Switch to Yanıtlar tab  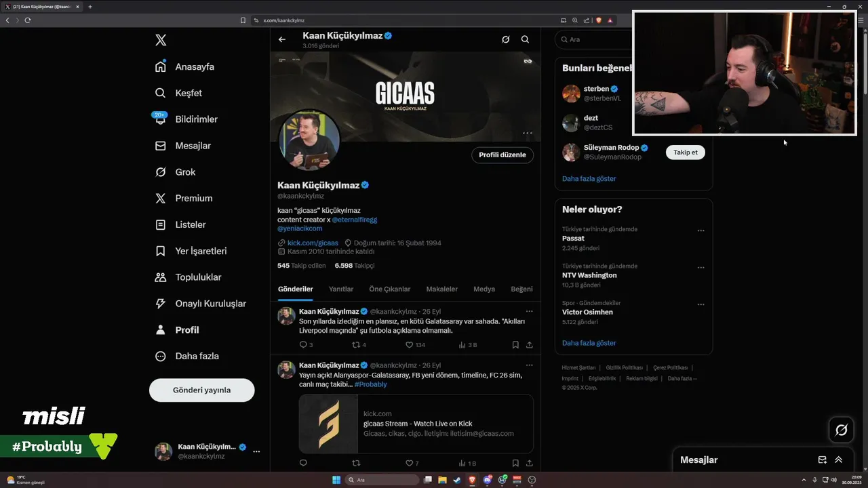[x=341, y=289]
